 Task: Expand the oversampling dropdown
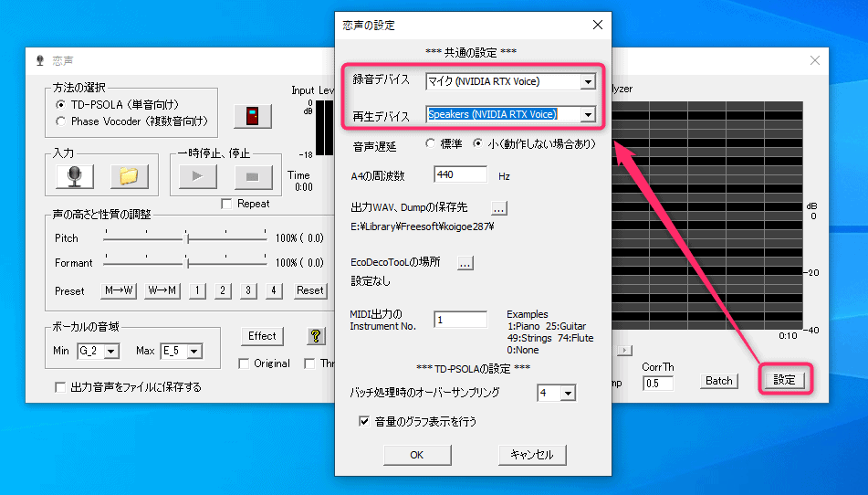coord(568,394)
